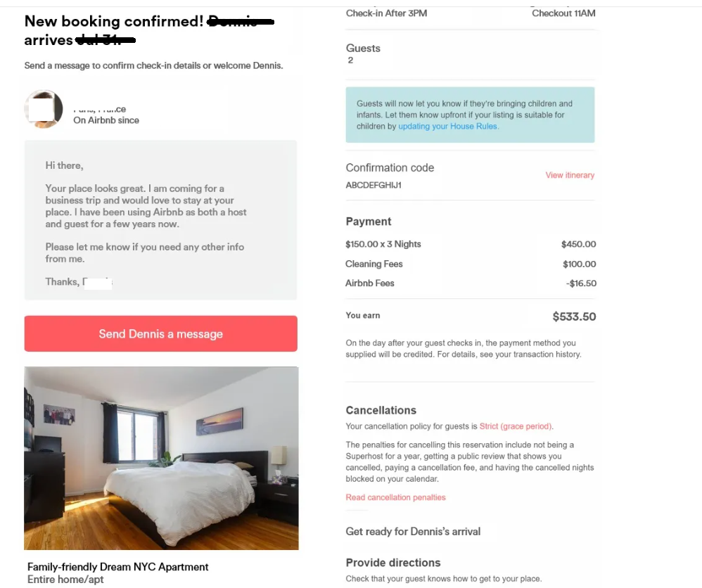Image resolution: width=702 pixels, height=588 pixels.
Task: Open the View itinerary link
Action: tap(570, 175)
